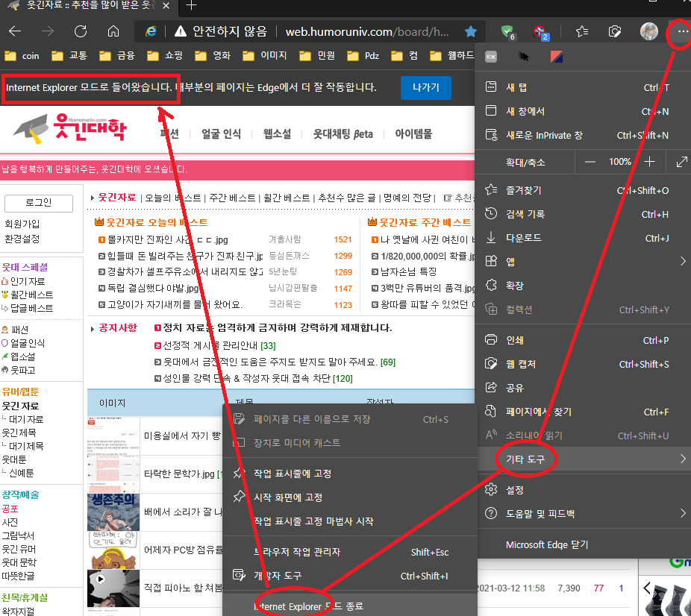Select Internet Explorer 모드 종료
The height and width of the screenshot is (616, 691).
(350, 606)
